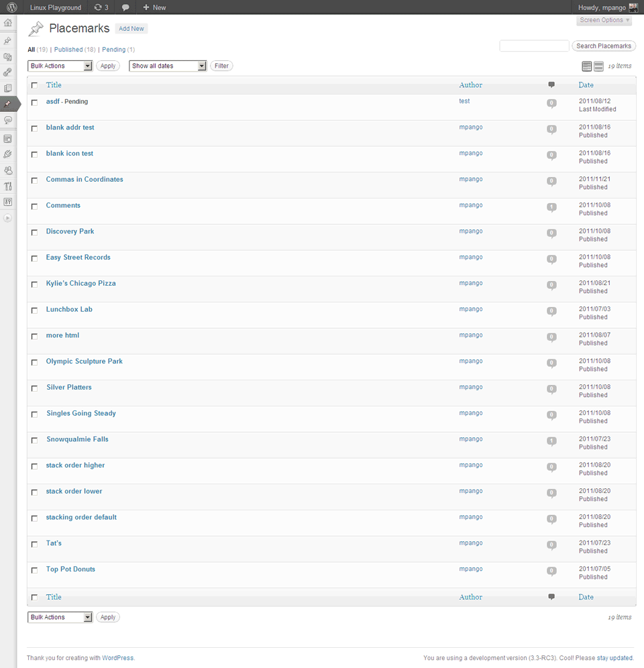Open the WordPress footer link
The height and width of the screenshot is (668, 644).
coord(117,658)
